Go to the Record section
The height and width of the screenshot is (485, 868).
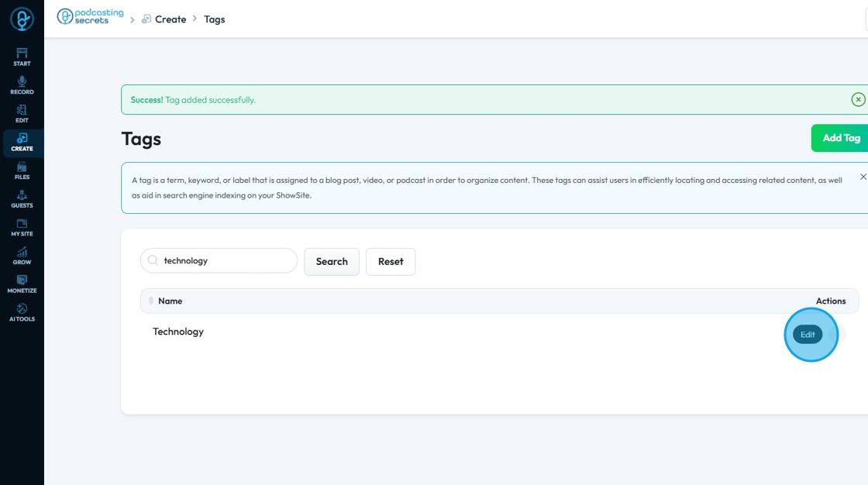(x=22, y=85)
